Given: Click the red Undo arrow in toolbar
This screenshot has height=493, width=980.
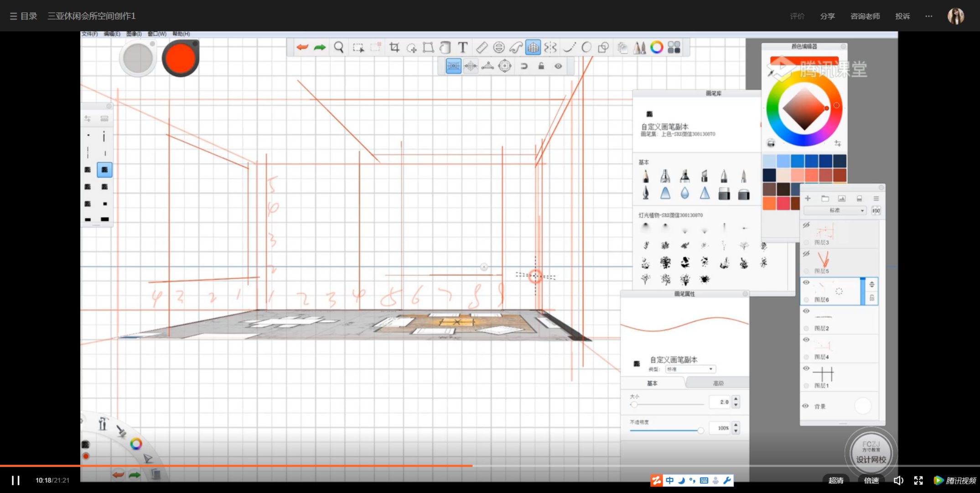Looking at the screenshot, I should point(302,47).
